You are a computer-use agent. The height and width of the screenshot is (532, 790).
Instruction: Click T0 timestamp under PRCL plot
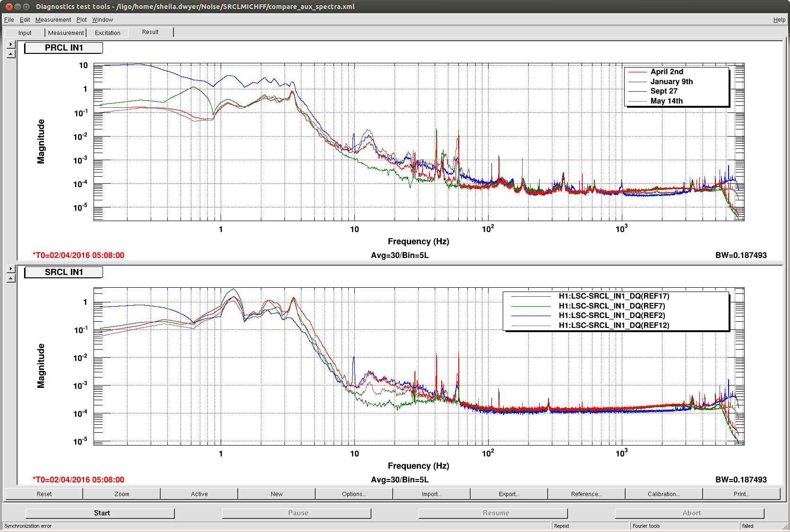coord(78,255)
